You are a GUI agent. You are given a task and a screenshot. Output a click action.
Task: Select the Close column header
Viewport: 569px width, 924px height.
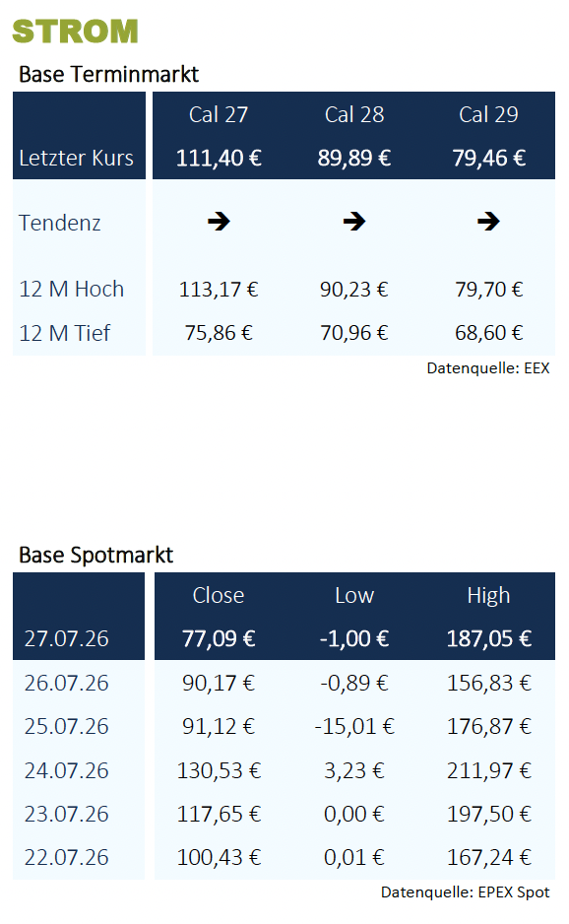(x=219, y=595)
